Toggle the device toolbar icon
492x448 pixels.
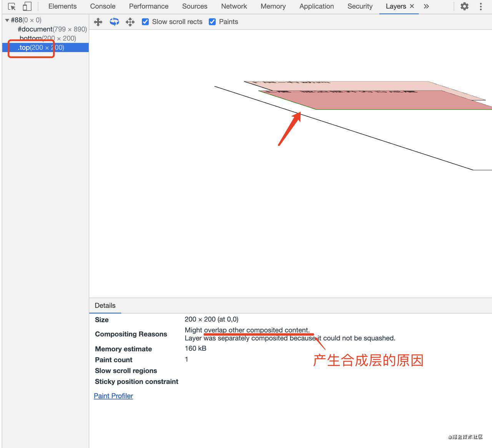click(x=27, y=7)
